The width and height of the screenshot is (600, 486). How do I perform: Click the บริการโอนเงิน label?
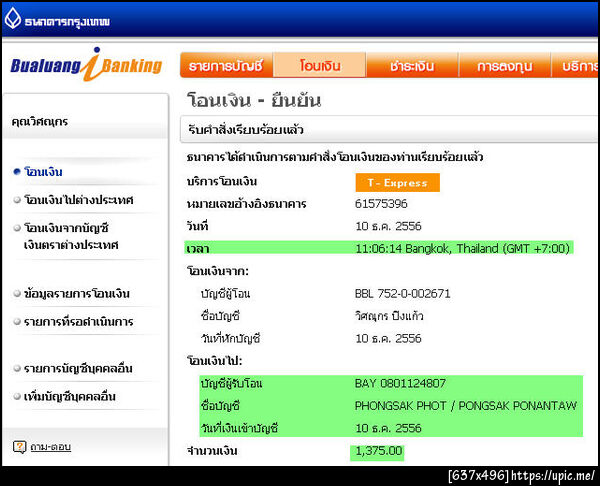(x=222, y=181)
